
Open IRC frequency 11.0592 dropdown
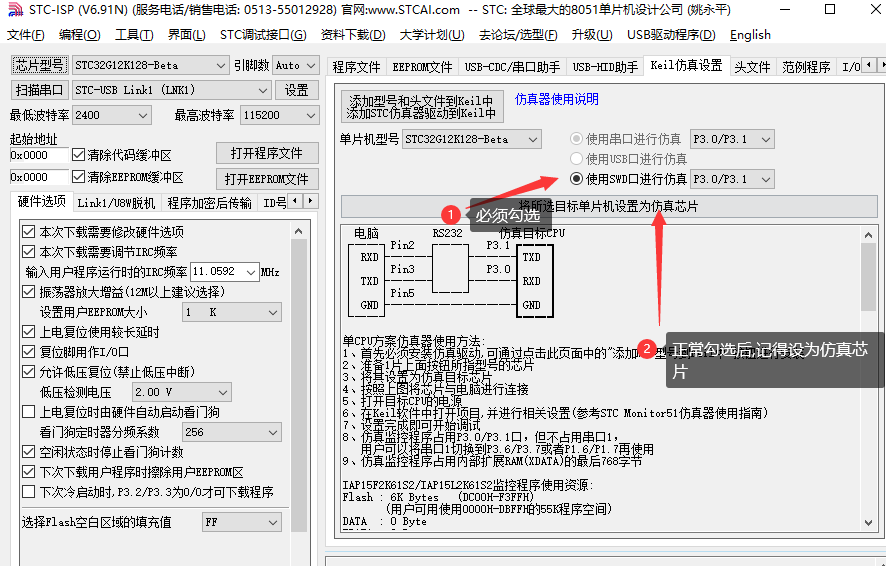225,272
